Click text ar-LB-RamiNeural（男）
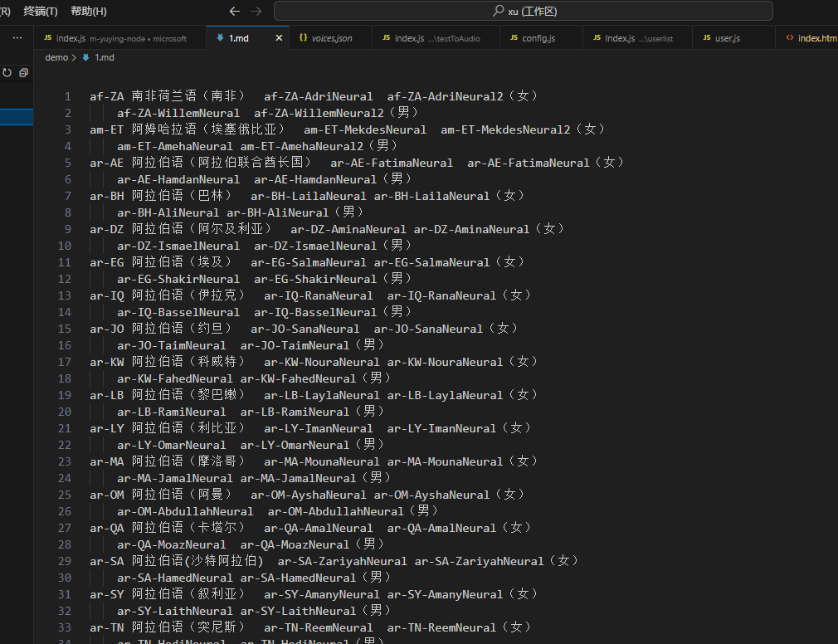Screen dimensions: 838x644 pyautogui.click(x=313, y=412)
